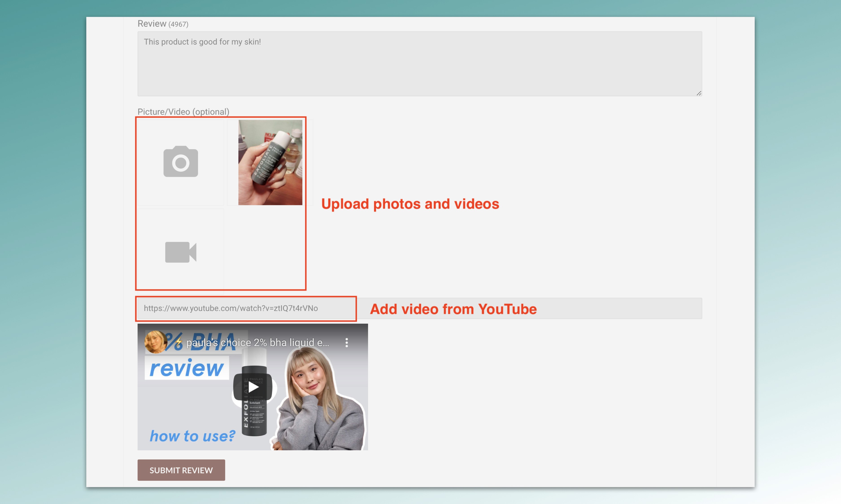
Task: Open the paula's choice video title link
Action: (x=257, y=343)
